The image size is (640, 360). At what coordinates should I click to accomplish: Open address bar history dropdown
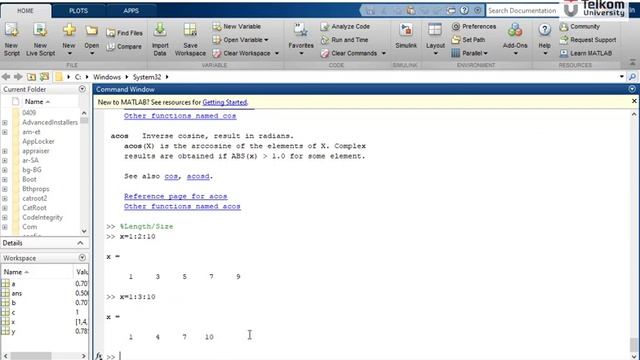click(x=622, y=77)
